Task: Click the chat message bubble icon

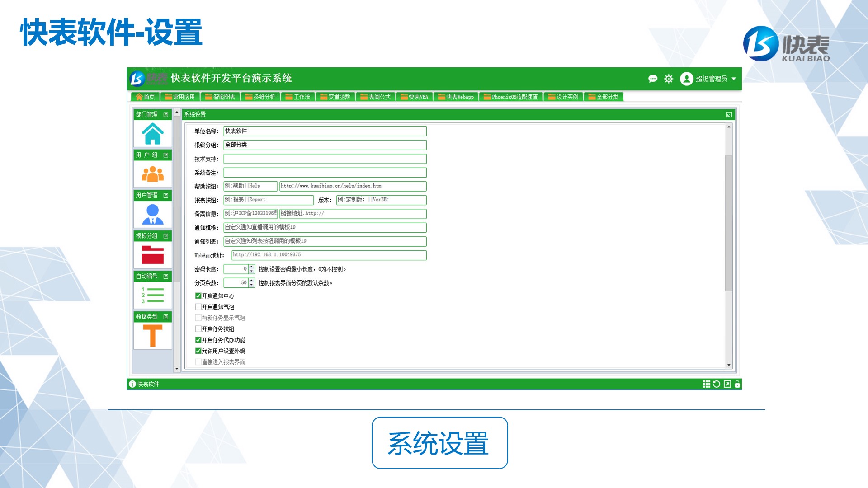Action: [652, 79]
